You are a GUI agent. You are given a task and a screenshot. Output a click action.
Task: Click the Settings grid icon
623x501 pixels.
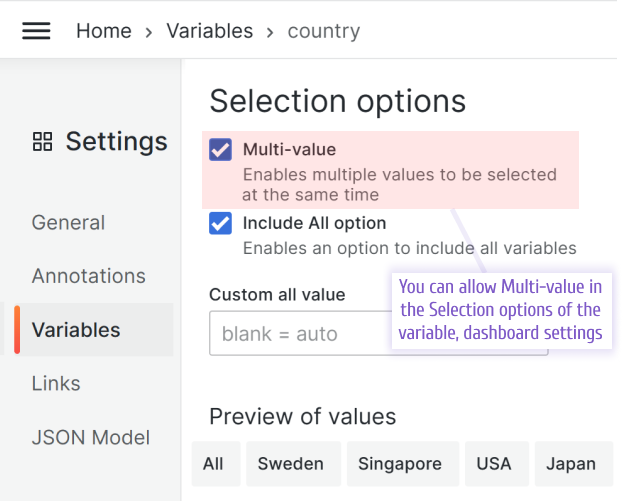point(42,142)
